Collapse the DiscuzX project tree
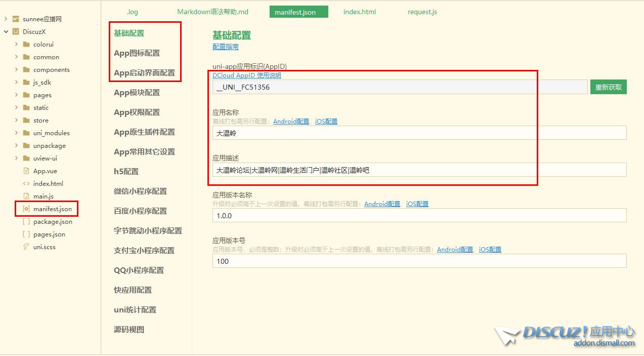The image size is (644, 356). 6,32
